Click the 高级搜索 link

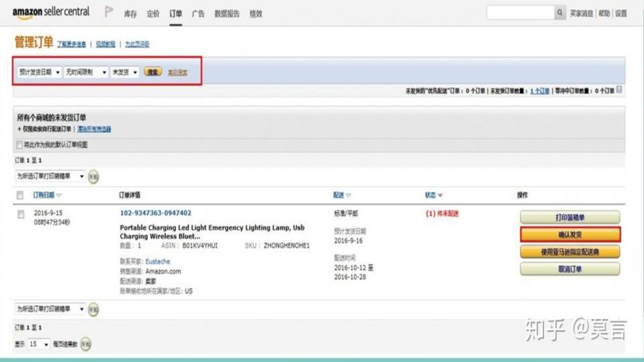click(x=177, y=72)
